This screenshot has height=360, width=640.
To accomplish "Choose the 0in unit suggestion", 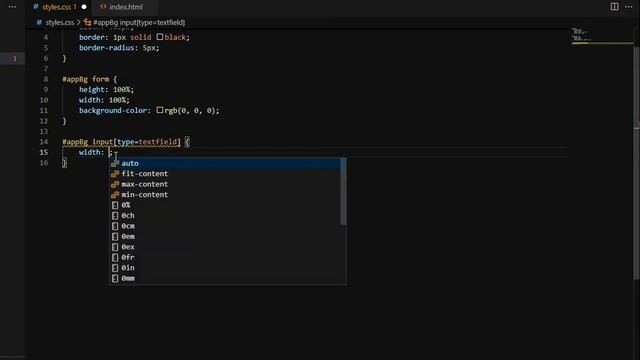I will [225, 268].
